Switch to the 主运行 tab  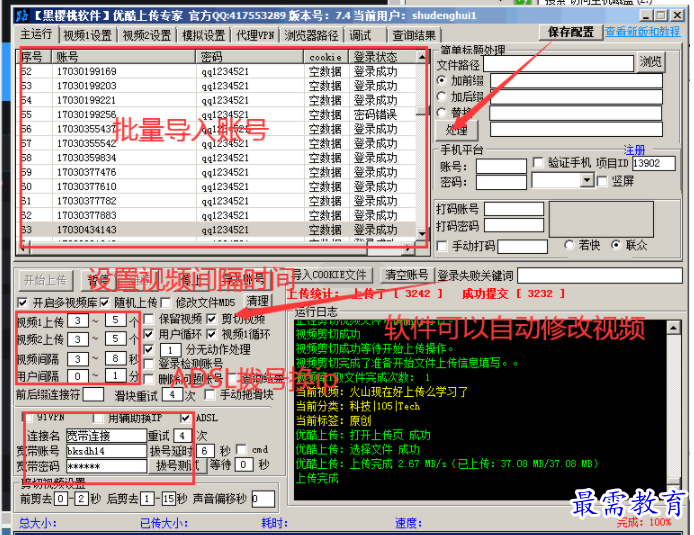pos(36,34)
